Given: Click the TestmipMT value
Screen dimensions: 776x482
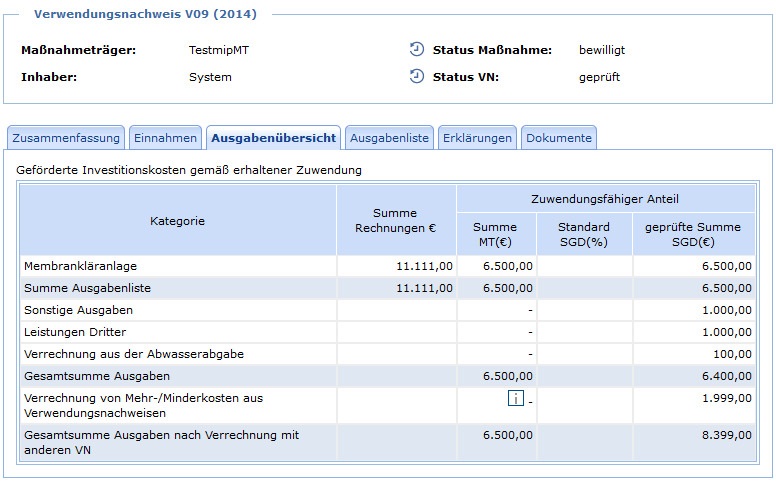Looking at the screenshot, I should pyautogui.click(x=219, y=50).
